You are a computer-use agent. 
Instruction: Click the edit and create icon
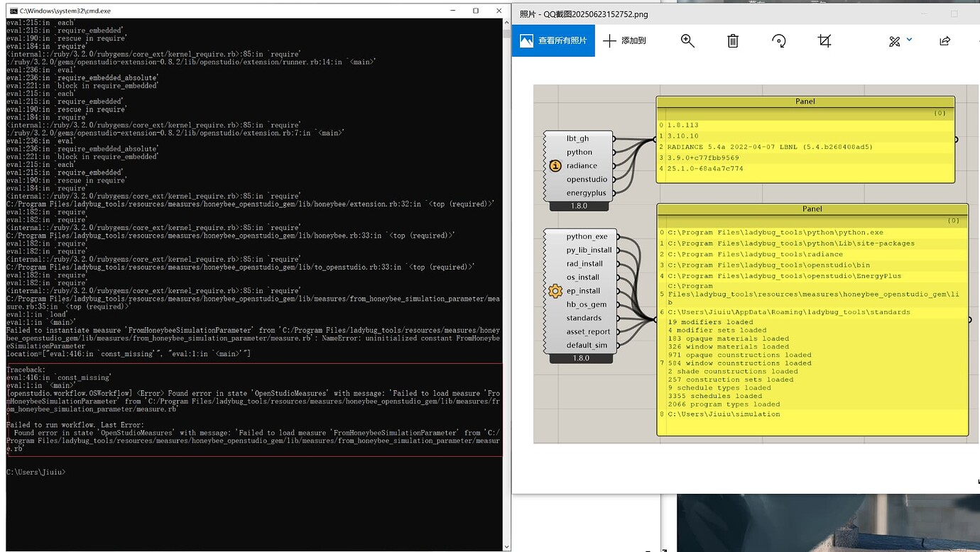click(x=895, y=41)
